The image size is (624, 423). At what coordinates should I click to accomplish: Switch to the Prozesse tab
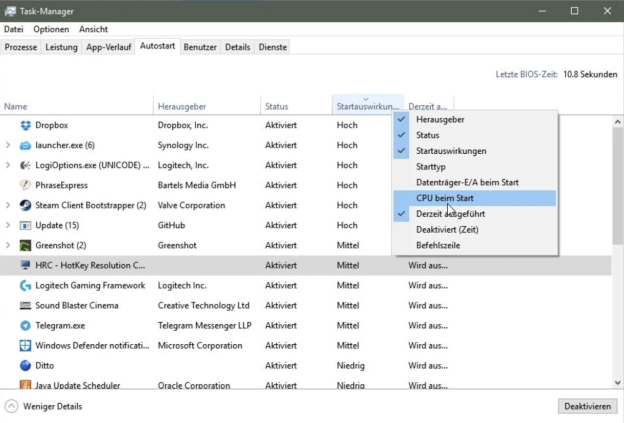[21, 47]
